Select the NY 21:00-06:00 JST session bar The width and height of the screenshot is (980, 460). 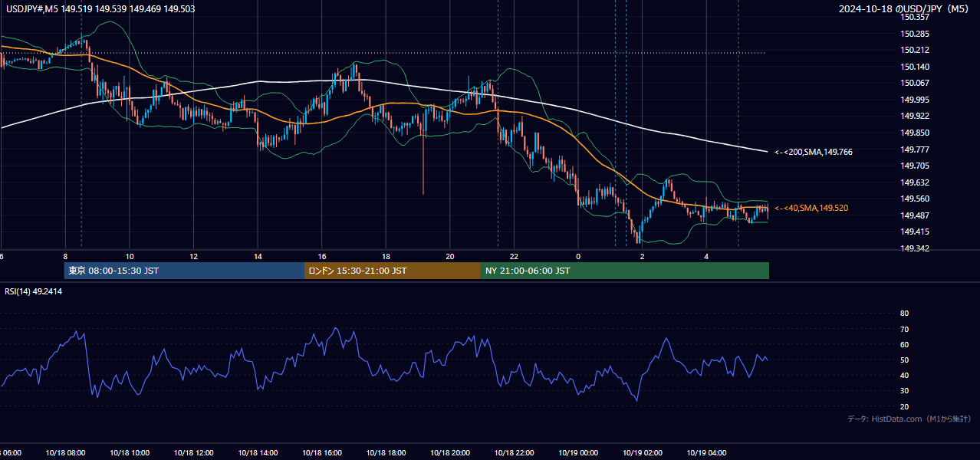(625, 271)
